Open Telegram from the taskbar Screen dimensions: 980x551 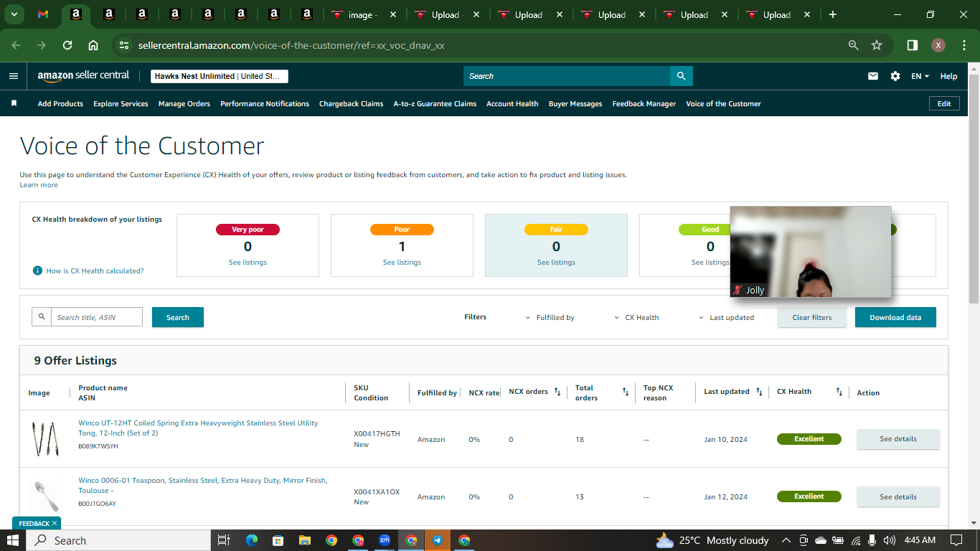pyautogui.click(x=438, y=540)
